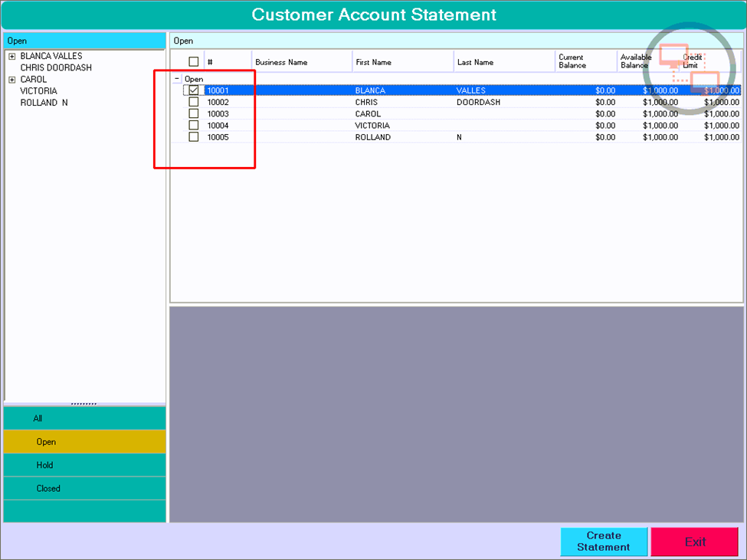Viewport: 747px width, 560px height.
Task: Switch to Open accounts filter
Action: pyautogui.click(x=85, y=441)
